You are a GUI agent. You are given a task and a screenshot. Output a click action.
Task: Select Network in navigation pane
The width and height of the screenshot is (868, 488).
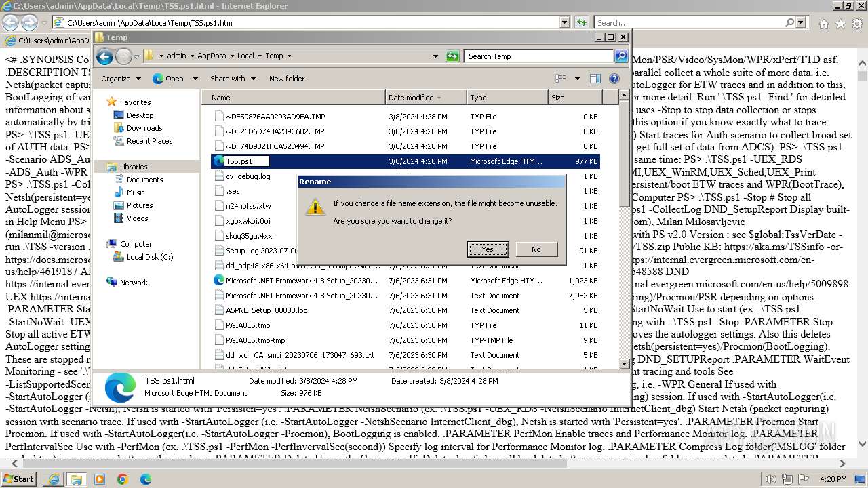point(134,283)
